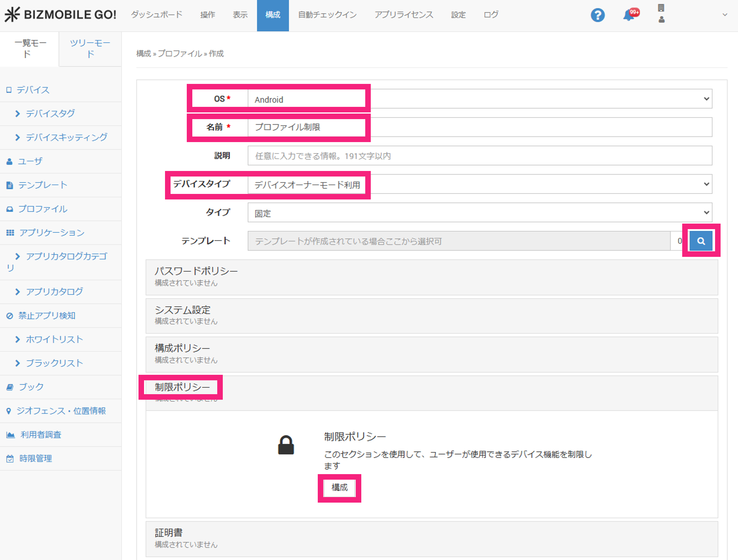Open the タイプ dropdown showing 固定
Image resolution: width=738 pixels, height=560 pixels.
point(480,213)
